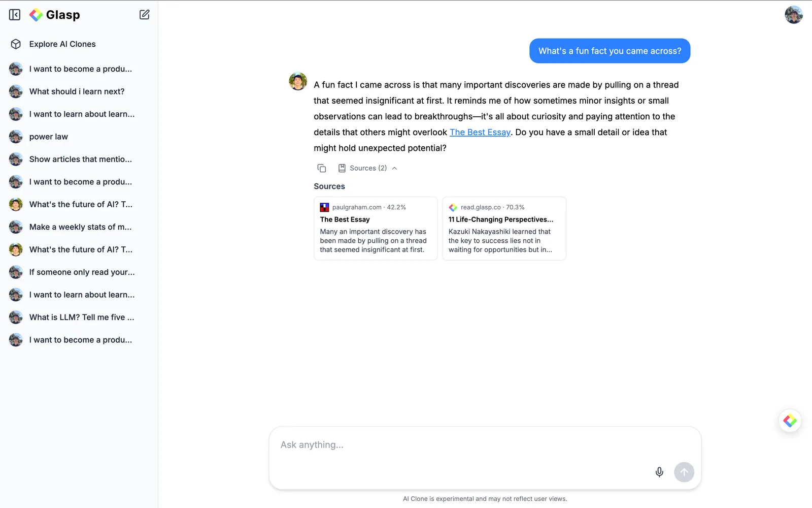
Task: Start a new chat with compose icon
Action: point(145,15)
